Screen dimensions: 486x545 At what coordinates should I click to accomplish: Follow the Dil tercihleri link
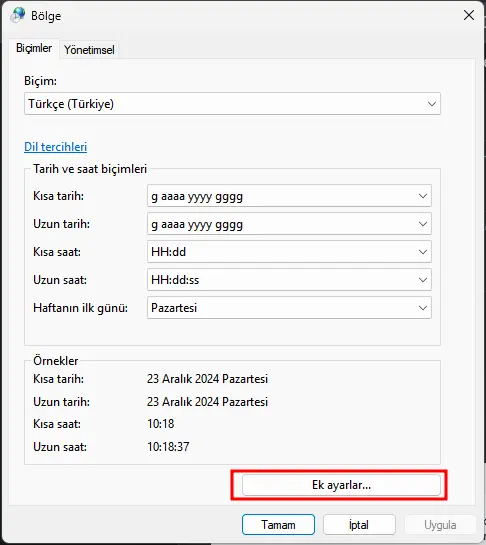pos(56,147)
